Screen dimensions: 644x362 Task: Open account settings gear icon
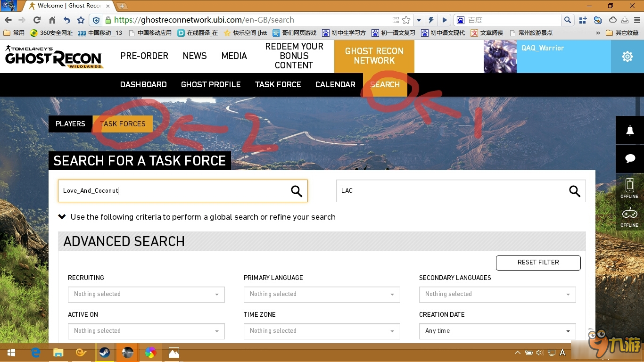tap(627, 57)
